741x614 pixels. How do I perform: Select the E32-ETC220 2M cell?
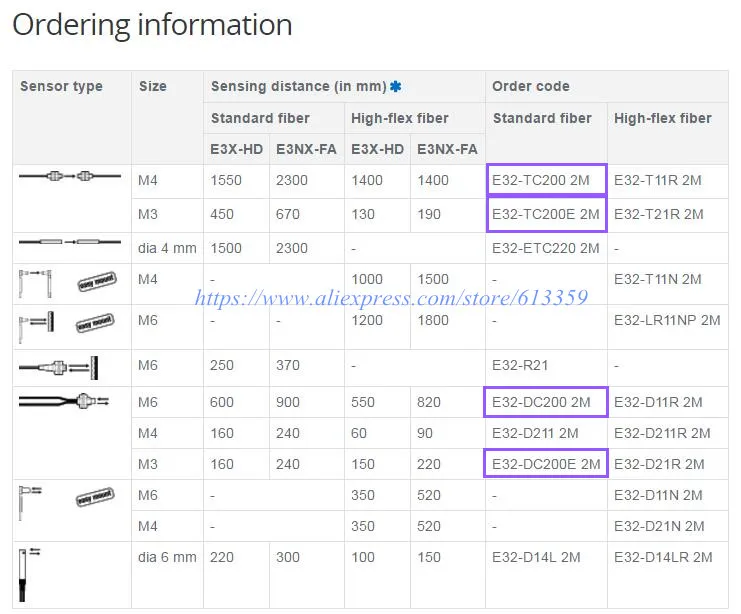coord(545,248)
